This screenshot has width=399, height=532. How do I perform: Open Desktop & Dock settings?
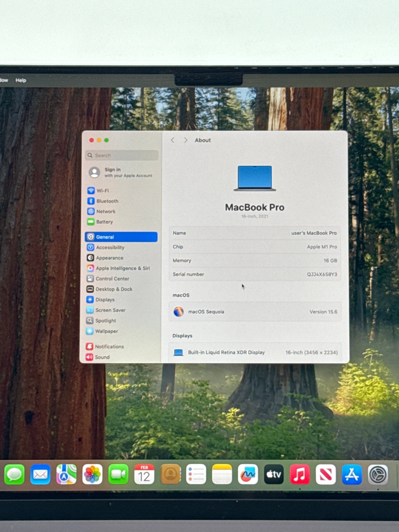(114, 289)
